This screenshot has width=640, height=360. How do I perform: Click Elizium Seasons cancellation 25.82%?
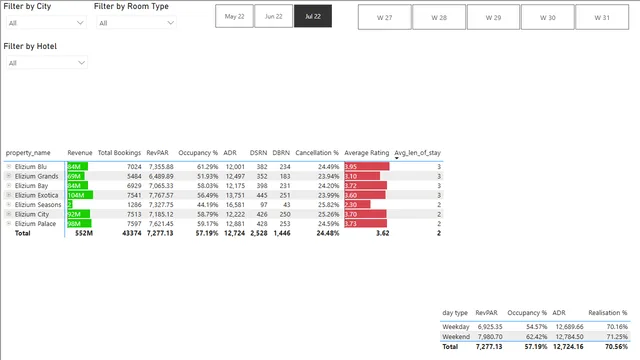(x=328, y=204)
